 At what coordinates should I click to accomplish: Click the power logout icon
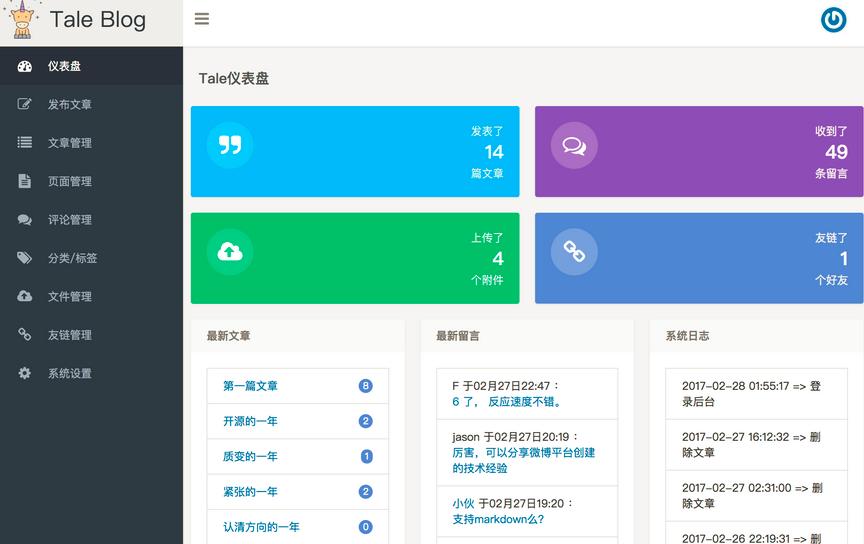[x=833, y=20]
